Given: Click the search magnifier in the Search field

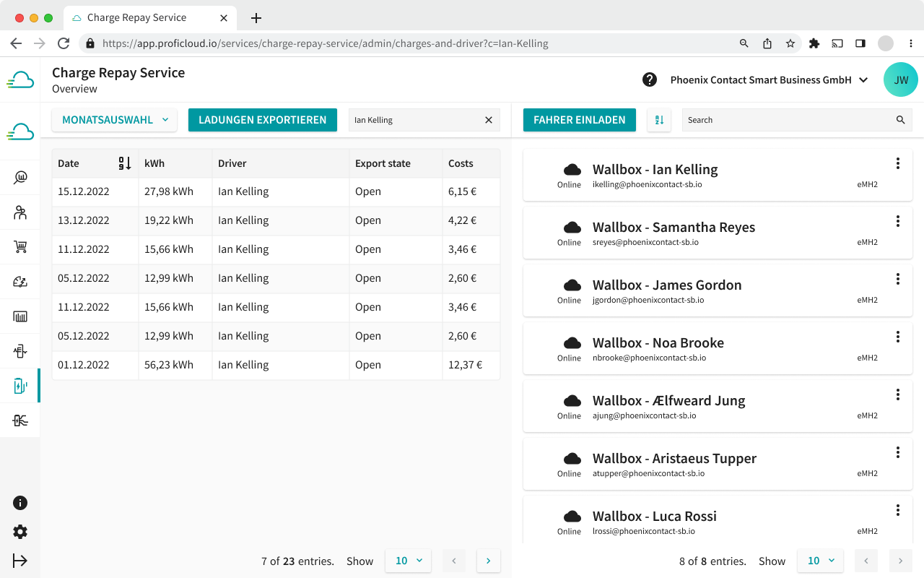Looking at the screenshot, I should point(899,119).
